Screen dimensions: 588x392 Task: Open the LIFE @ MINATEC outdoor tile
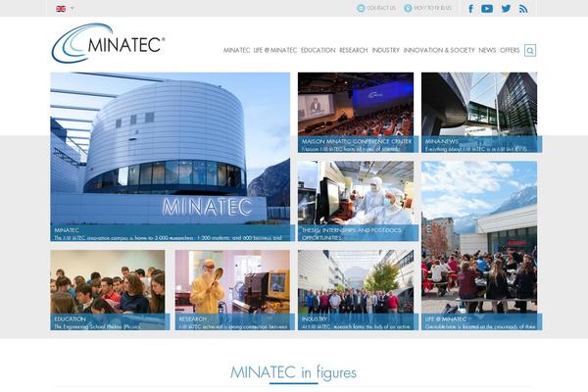(x=479, y=245)
